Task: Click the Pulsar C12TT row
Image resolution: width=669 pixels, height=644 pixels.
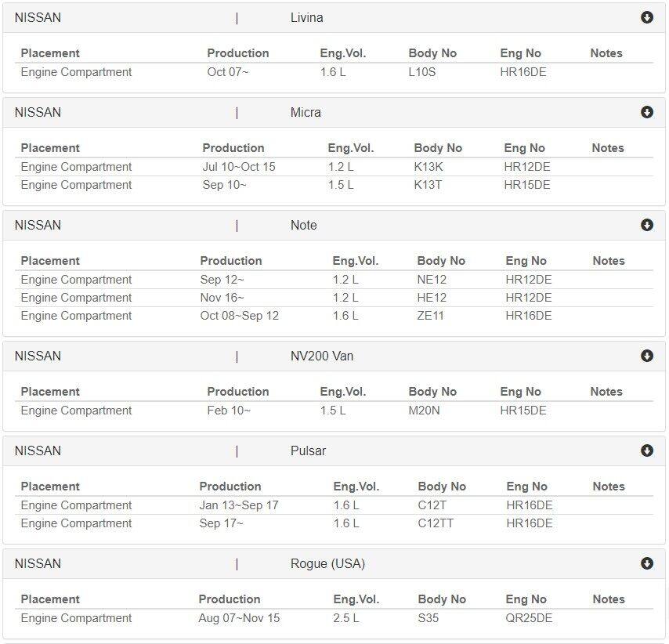Action: (334, 523)
